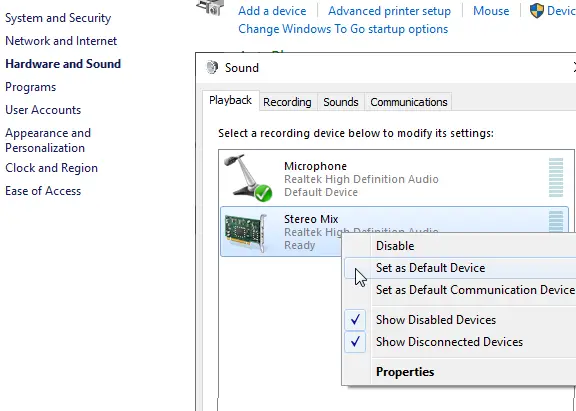Open Advanced printer setup link
Viewport: 576px width, 411px height.
pyautogui.click(x=389, y=11)
